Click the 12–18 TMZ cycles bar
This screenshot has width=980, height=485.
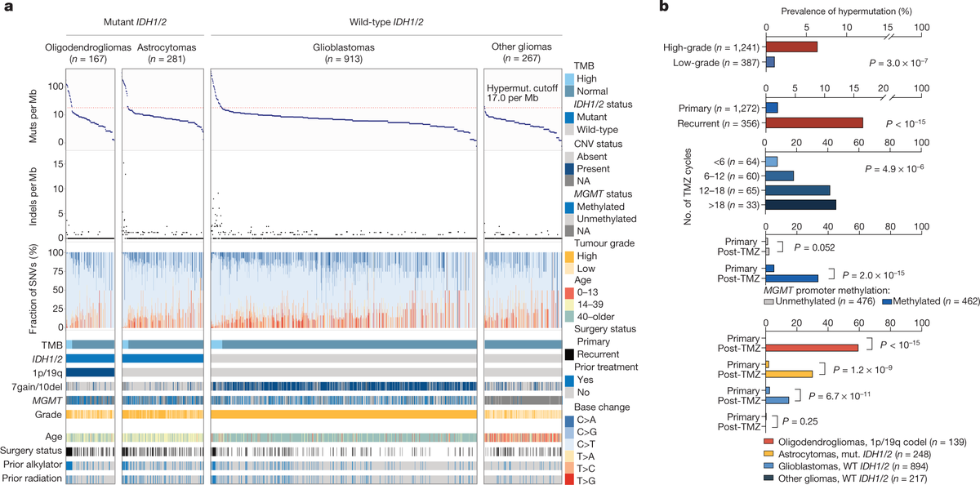pos(798,189)
